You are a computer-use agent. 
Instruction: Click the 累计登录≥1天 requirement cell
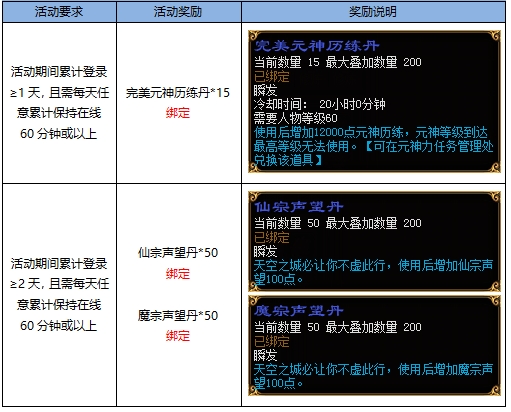coord(59,103)
